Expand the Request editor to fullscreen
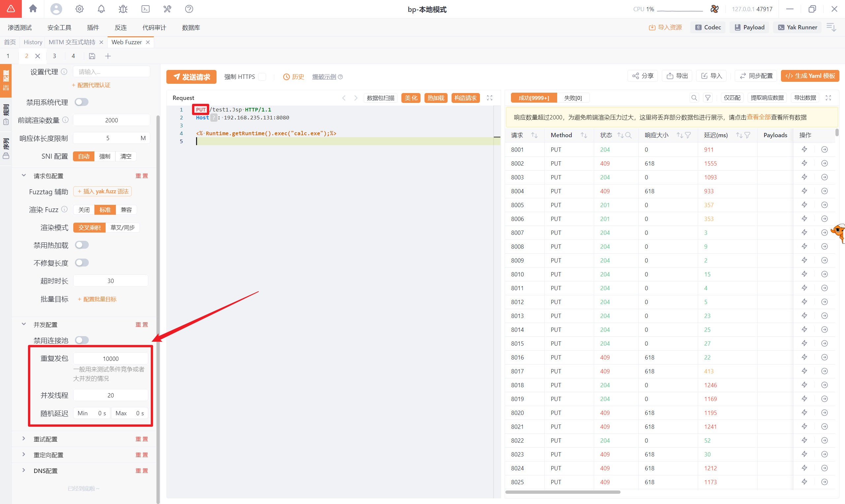The width and height of the screenshot is (845, 504). click(x=490, y=98)
